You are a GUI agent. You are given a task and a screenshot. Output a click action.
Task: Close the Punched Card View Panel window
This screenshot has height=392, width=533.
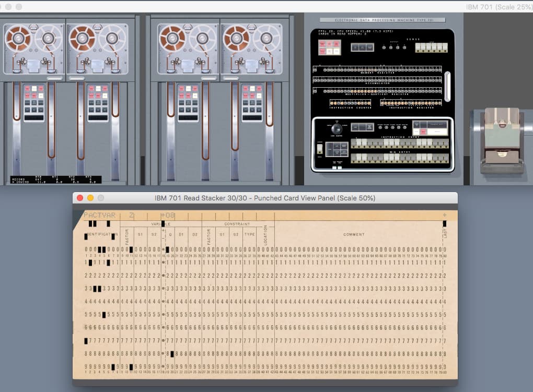coord(80,198)
